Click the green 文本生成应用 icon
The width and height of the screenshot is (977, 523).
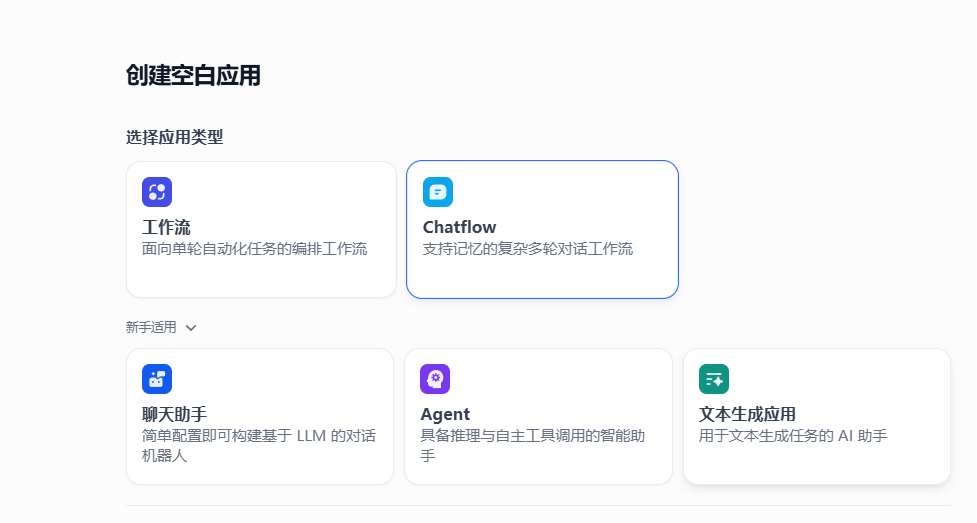[714, 379]
